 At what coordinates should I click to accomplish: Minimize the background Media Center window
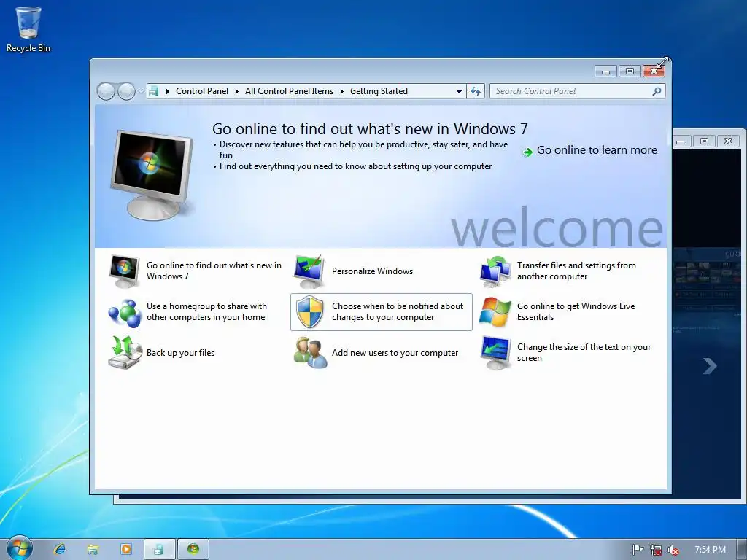(681, 141)
